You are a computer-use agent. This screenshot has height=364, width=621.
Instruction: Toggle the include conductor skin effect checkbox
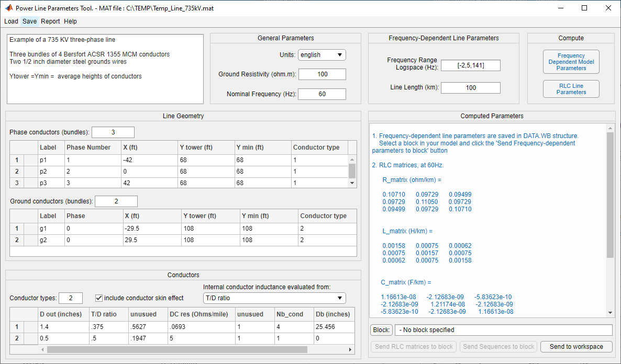point(99,298)
